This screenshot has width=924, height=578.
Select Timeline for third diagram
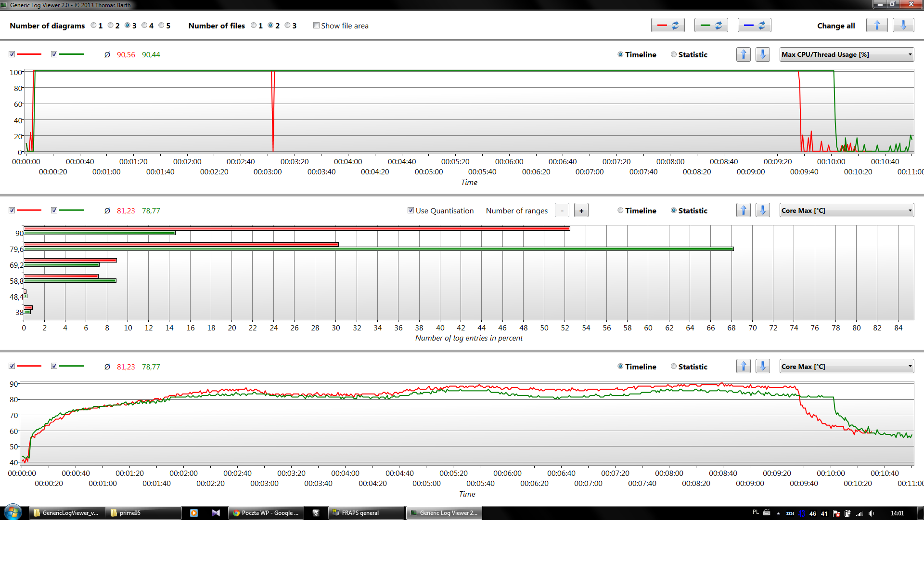click(x=620, y=367)
